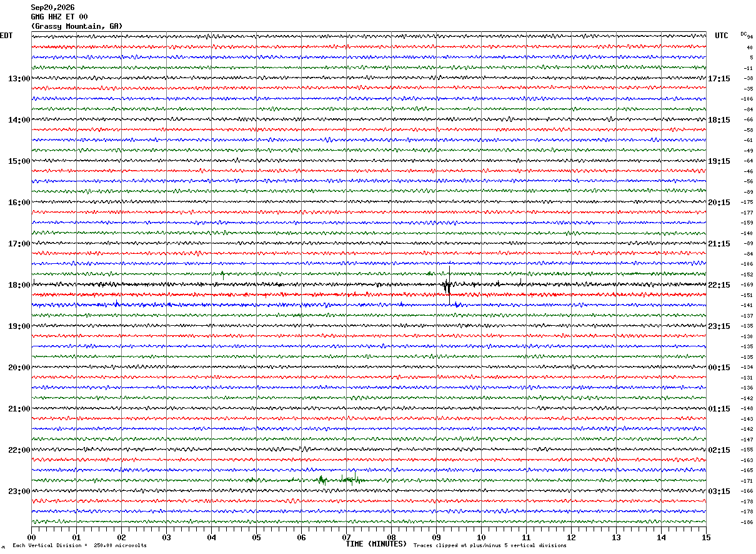Click the 20:00 EDT row label
Screen dimensions: 756x554
click(x=19, y=368)
